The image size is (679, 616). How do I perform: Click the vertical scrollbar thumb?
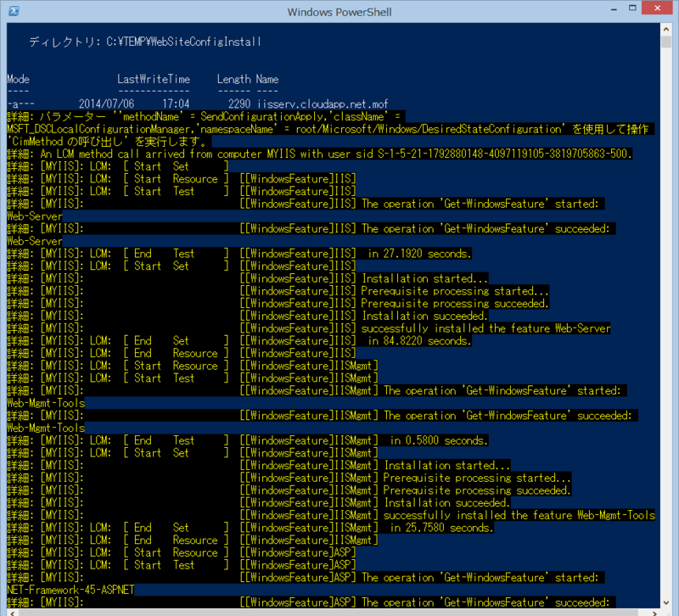[x=666, y=42]
